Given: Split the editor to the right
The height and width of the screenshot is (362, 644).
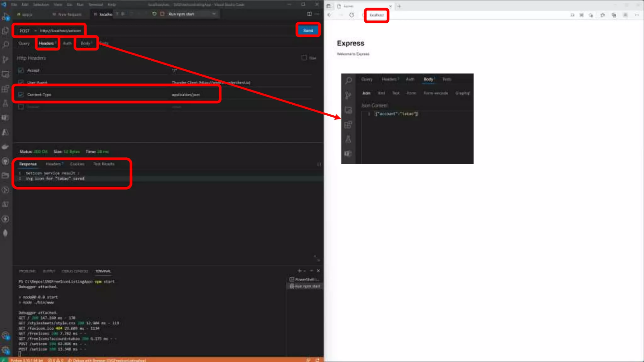Looking at the screenshot, I should [309, 14].
